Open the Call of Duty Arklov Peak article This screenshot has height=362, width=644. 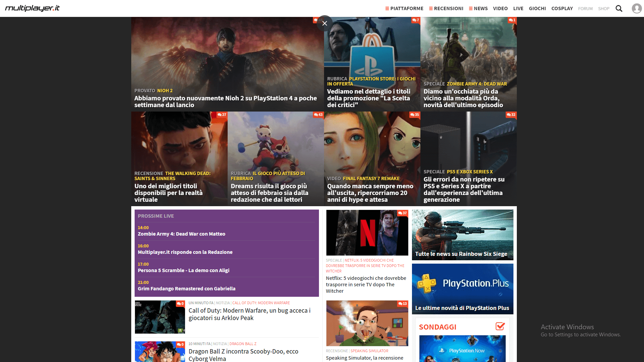point(249,314)
